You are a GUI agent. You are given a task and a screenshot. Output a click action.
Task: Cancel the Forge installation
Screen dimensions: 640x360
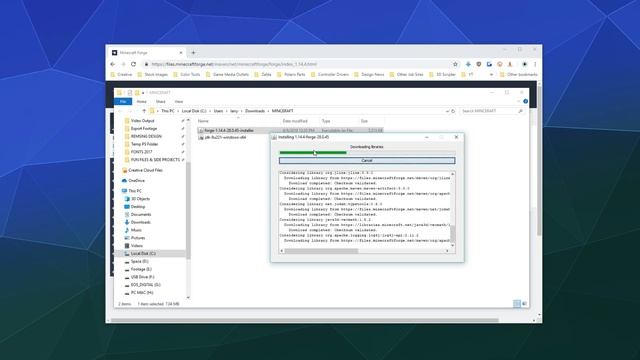367,161
